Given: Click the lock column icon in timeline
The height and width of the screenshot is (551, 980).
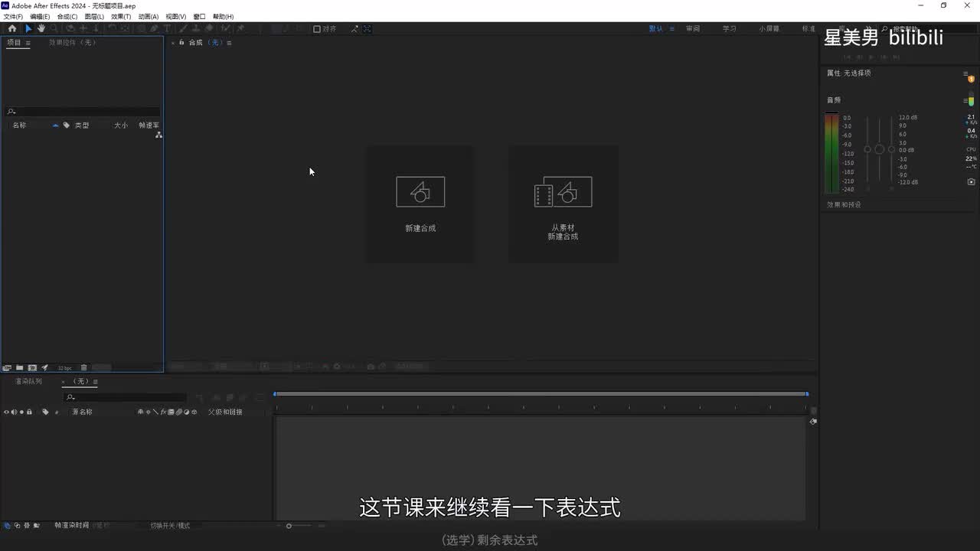Looking at the screenshot, I should coord(29,412).
